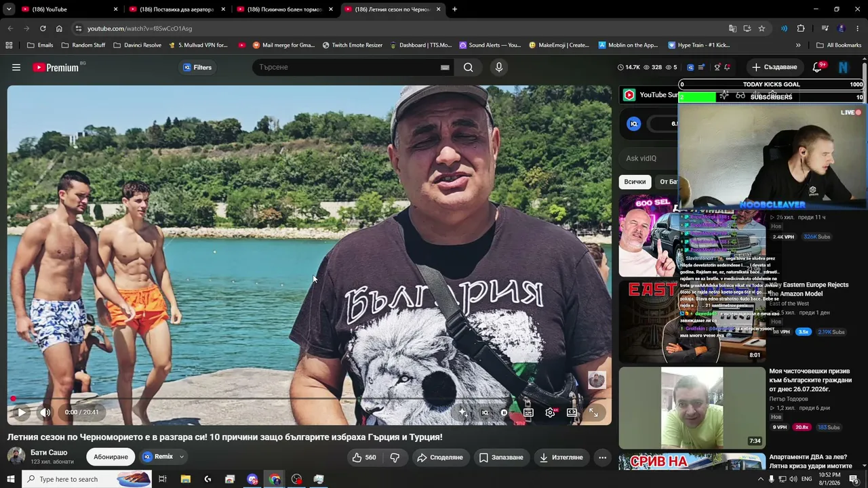Open the Chrome apps grid

9,45
